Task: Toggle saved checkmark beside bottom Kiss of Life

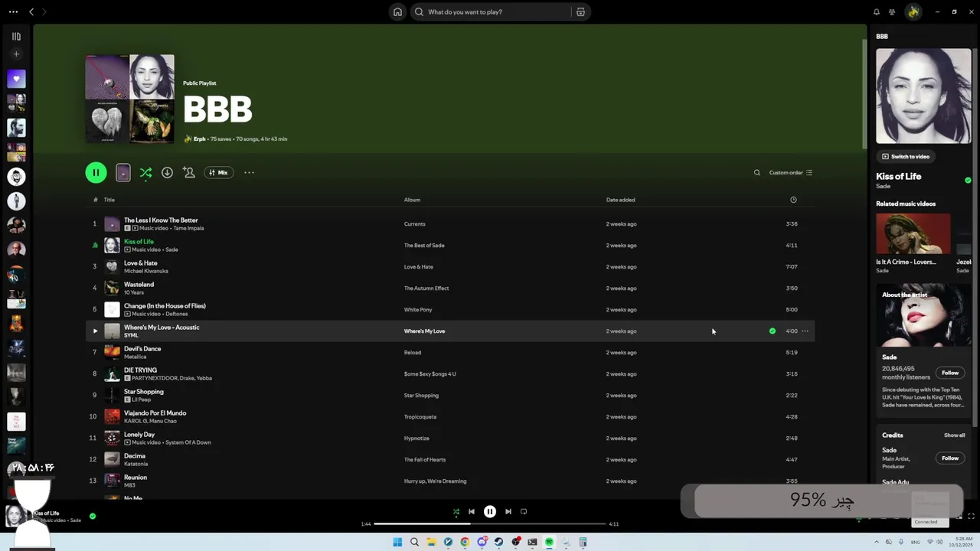Action: tap(93, 516)
